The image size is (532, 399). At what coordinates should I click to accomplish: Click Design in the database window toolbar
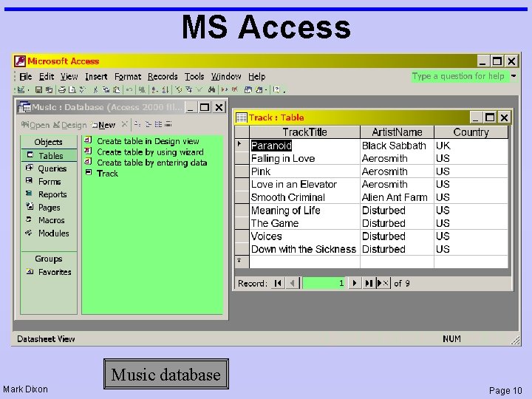click(x=70, y=125)
